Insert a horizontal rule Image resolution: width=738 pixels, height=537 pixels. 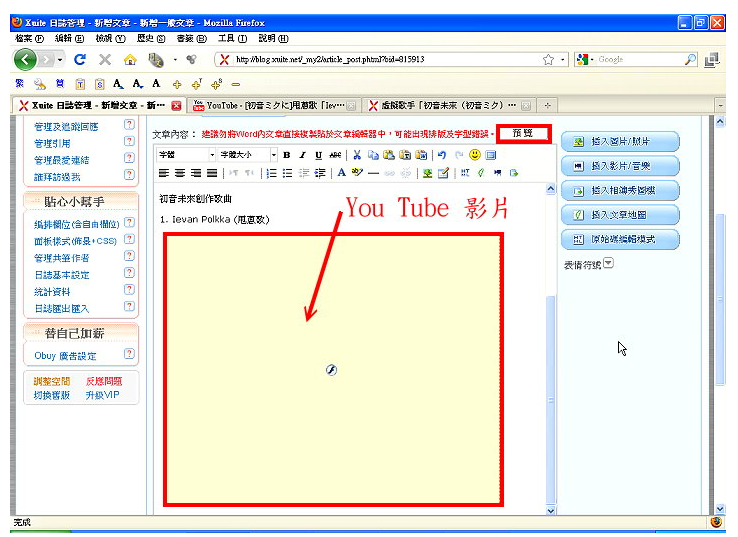coord(374,173)
